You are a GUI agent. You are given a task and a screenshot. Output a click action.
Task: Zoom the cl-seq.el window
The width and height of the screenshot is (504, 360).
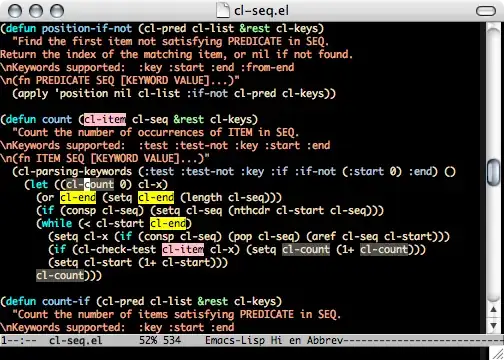57,11
